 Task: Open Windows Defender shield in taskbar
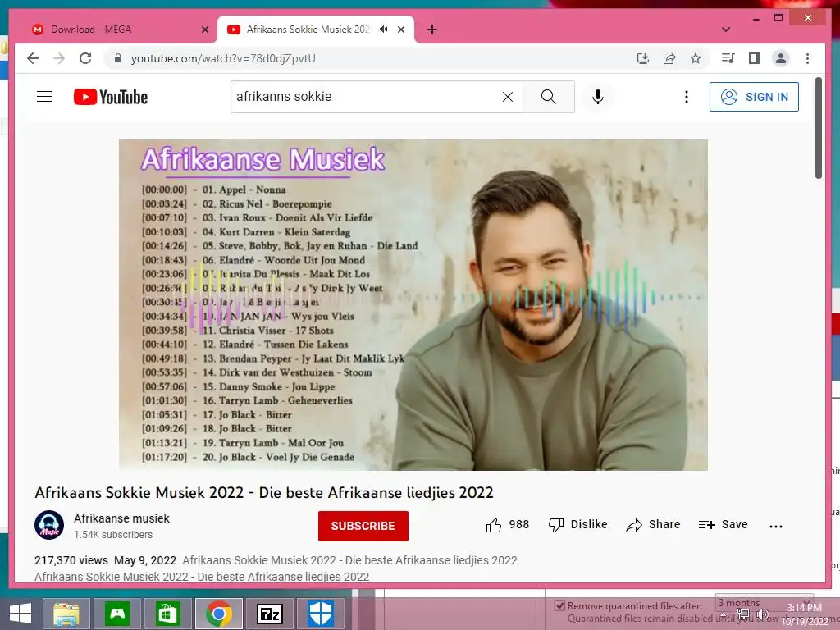(x=321, y=614)
